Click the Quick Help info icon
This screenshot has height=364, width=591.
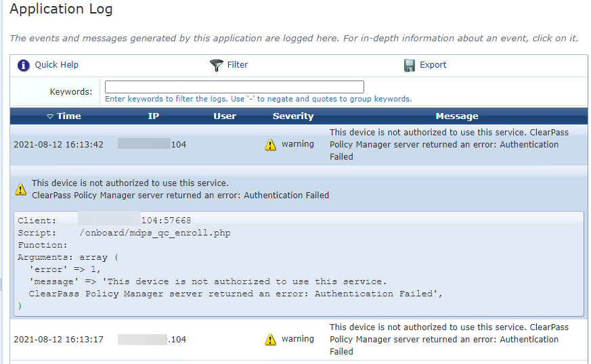pos(24,66)
